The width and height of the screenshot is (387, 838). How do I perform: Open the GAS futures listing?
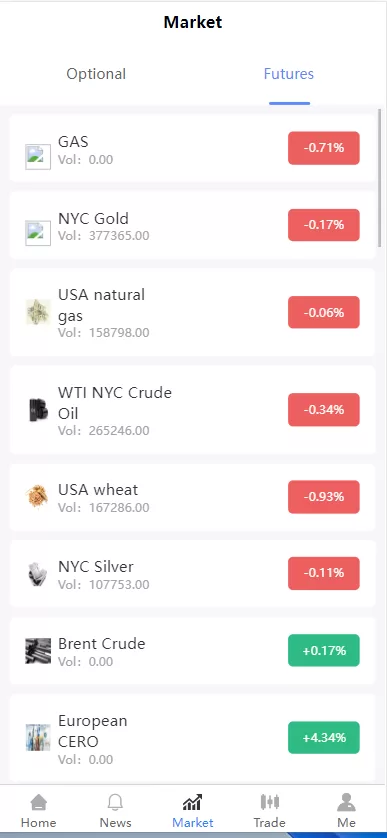point(192,148)
